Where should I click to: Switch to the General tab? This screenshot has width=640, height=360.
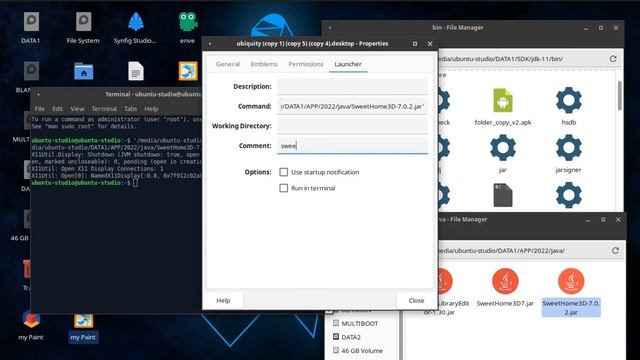click(x=228, y=64)
